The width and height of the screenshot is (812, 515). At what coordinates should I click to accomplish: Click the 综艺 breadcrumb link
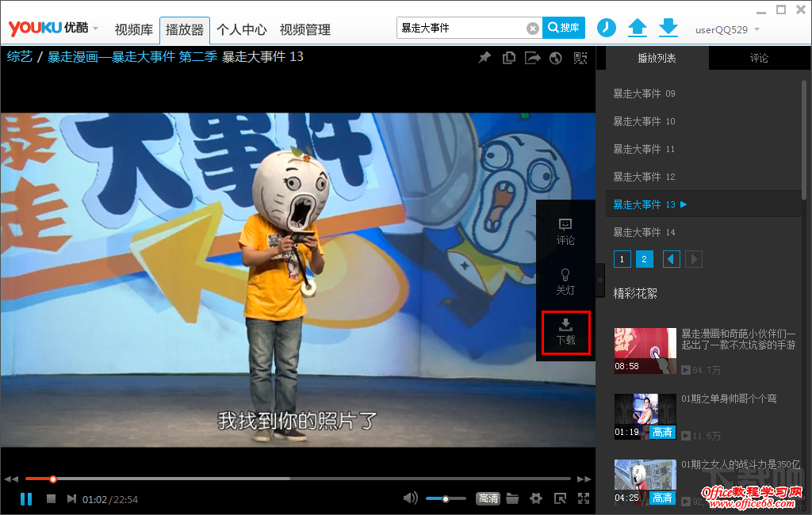20,56
